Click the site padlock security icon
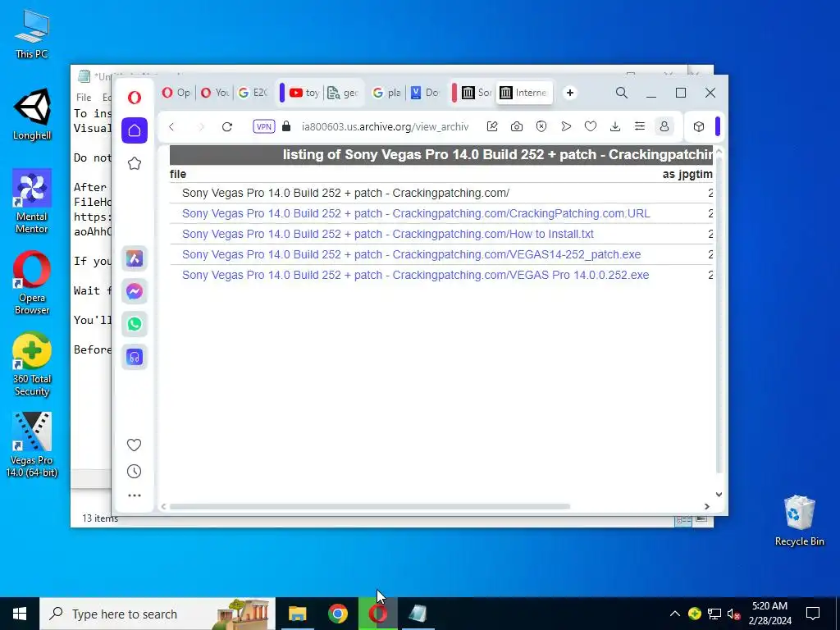Image resolution: width=840 pixels, height=630 pixels. (x=286, y=126)
